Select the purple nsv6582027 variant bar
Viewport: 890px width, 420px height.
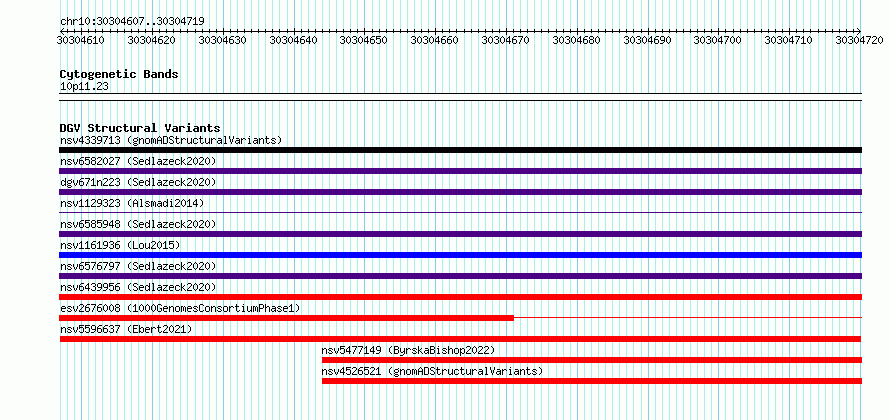pyautogui.click(x=460, y=171)
